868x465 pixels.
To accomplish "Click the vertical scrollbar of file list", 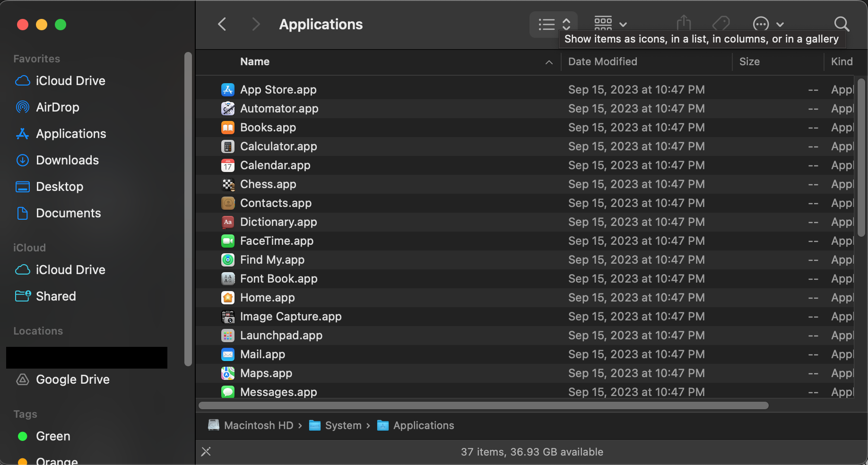I will coord(861,157).
